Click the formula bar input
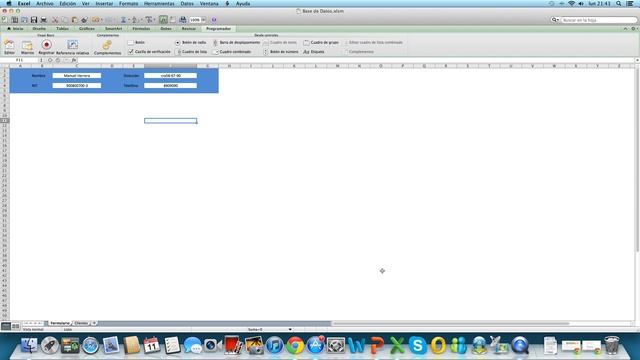The height and width of the screenshot is (360, 640). click(355, 60)
